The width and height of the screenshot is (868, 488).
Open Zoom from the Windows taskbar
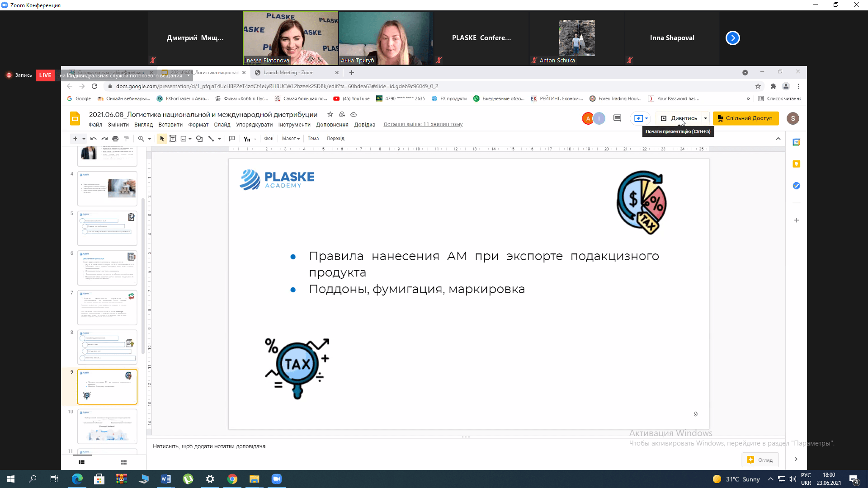pyautogui.click(x=276, y=479)
